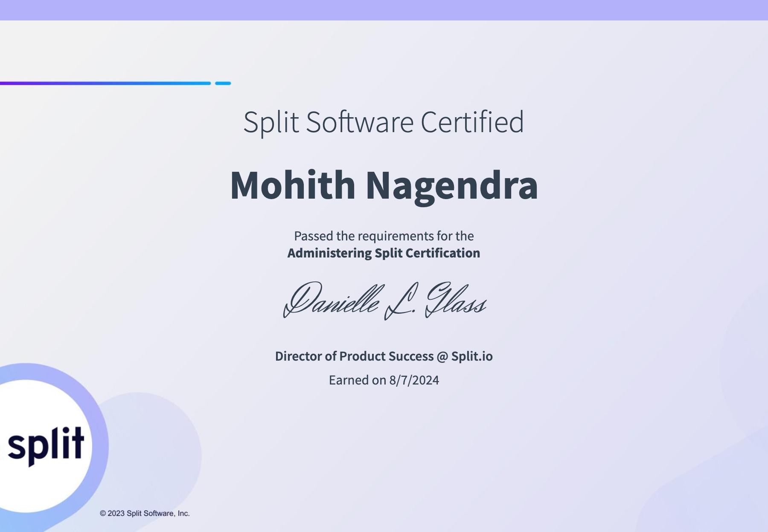Screen dimensions: 768x532
Task: Click 'Passed the requirements for the' line
Action: pos(384,236)
